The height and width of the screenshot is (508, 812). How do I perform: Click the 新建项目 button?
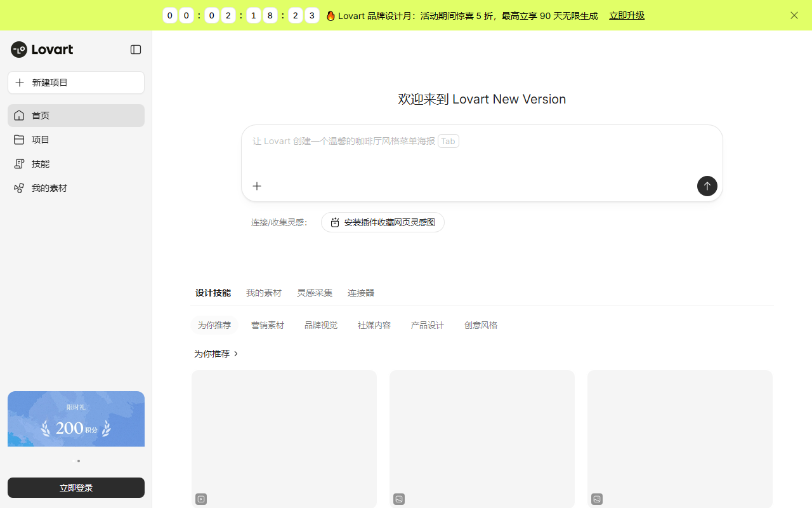pyautogui.click(x=76, y=83)
